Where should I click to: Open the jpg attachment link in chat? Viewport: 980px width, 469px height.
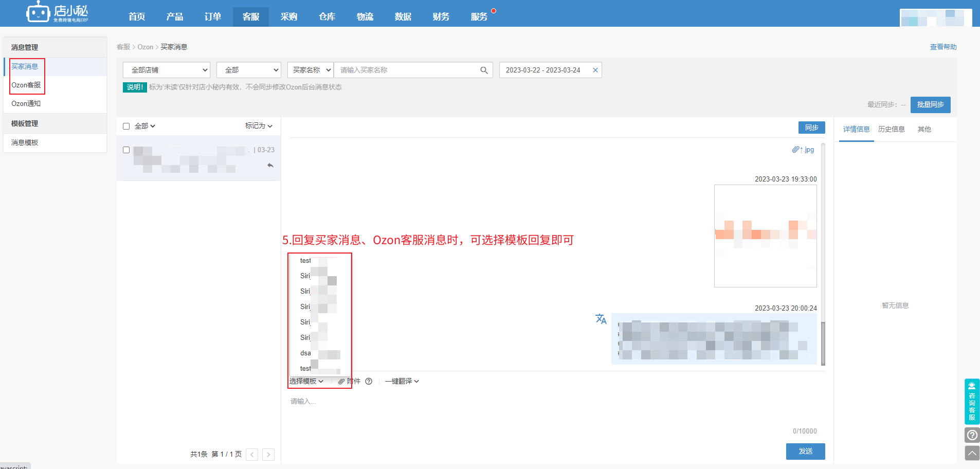tap(804, 150)
